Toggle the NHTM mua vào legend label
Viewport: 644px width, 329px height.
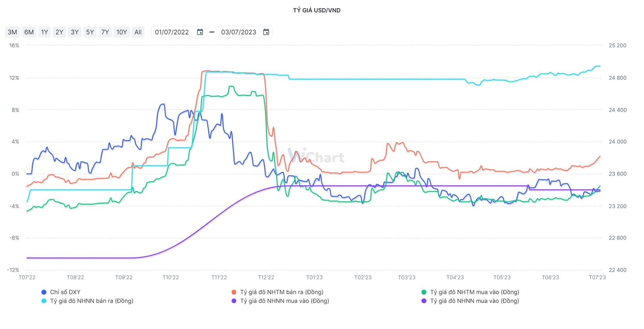coord(474,292)
